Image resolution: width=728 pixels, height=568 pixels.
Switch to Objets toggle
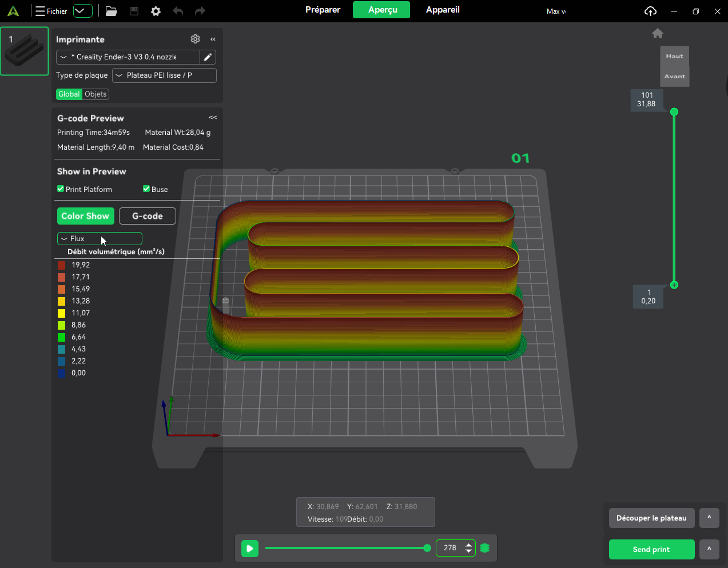coord(96,94)
